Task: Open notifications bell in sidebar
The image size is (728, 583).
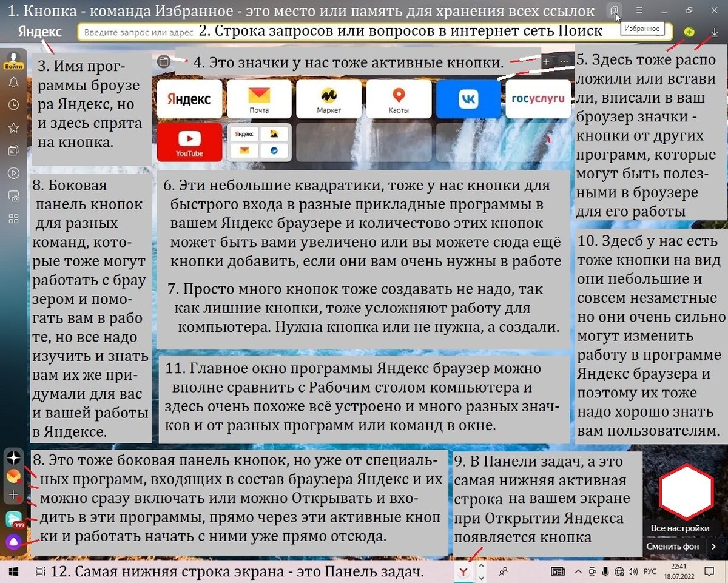Action: pos(13,82)
